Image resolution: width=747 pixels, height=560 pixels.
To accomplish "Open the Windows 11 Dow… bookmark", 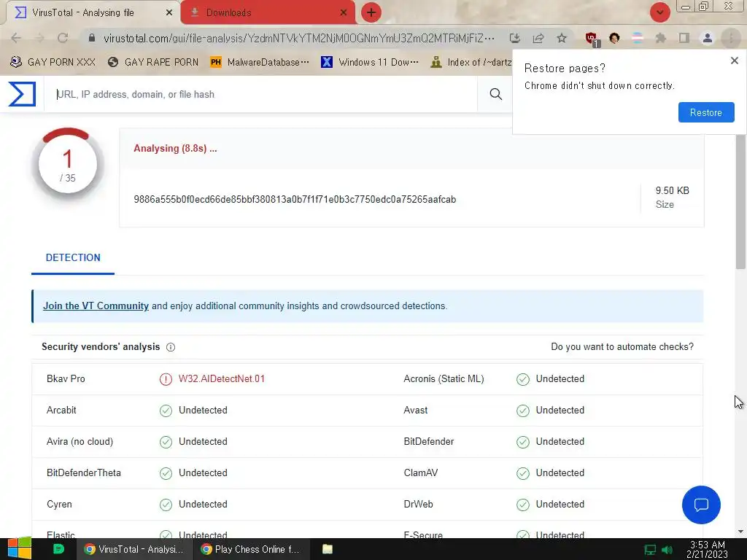I will click(370, 62).
